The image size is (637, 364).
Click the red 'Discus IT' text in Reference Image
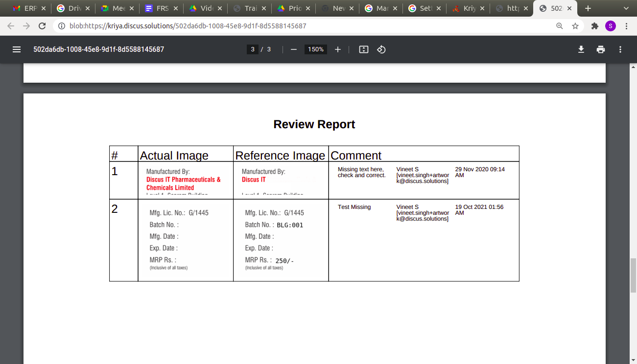coord(254,180)
